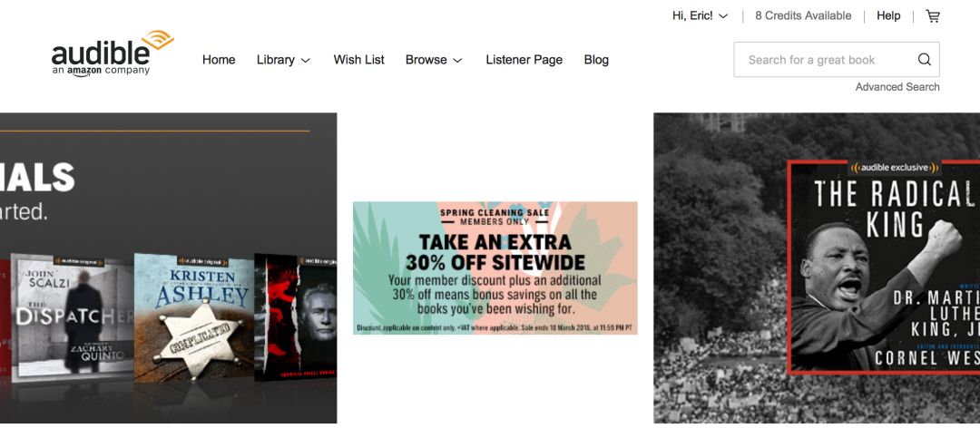Open The Dispatcher book cover
Image resolution: width=980 pixels, height=428 pixels.
(73, 316)
